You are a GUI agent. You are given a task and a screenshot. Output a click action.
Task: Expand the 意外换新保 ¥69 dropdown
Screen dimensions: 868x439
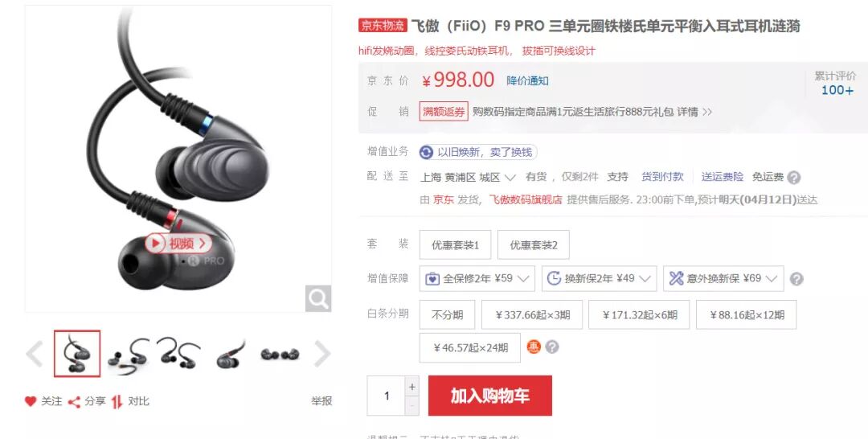723,278
